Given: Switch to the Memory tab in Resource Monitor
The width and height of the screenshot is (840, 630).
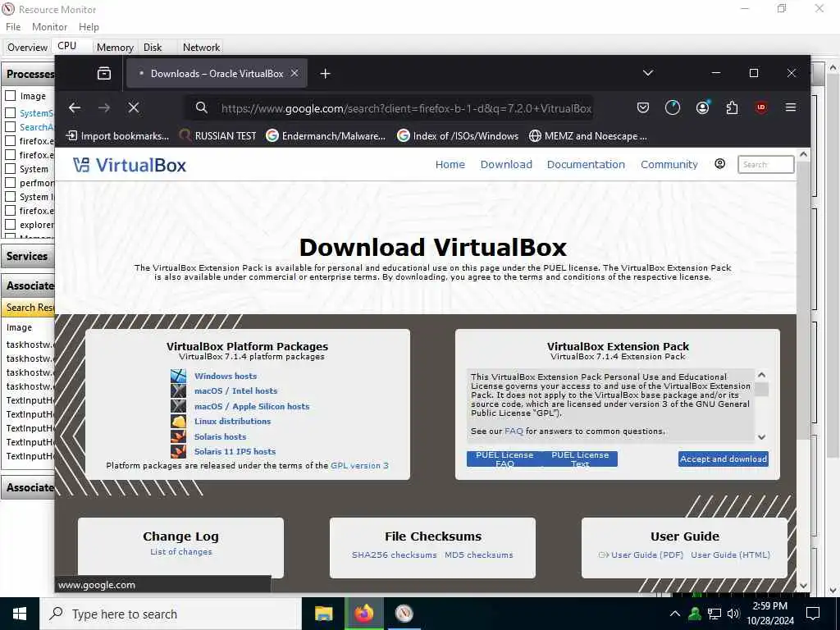Looking at the screenshot, I should (x=115, y=47).
